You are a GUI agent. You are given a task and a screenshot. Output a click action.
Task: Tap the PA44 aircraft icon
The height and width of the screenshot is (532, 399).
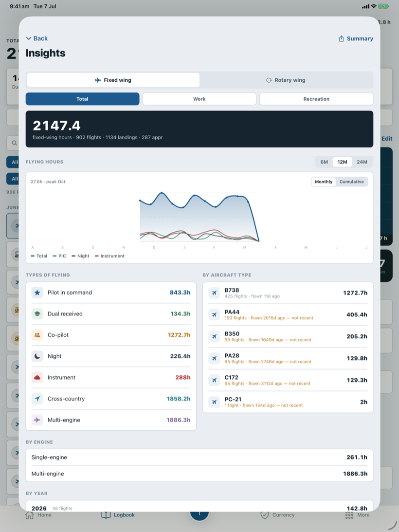pyautogui.click(x=214, y=314)
